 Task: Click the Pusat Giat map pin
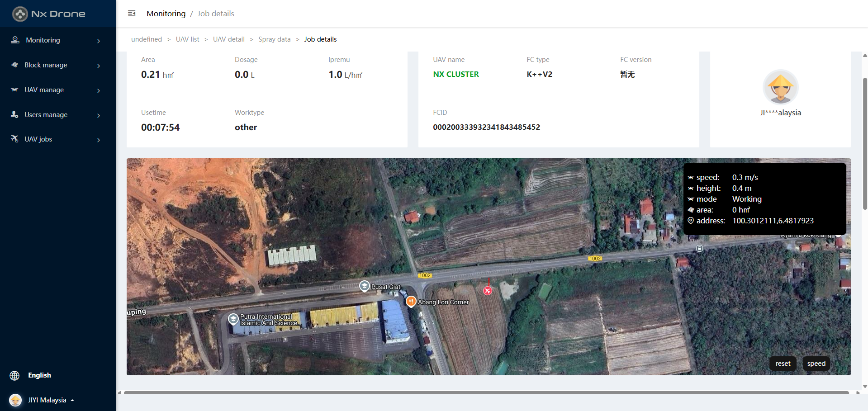coord(365,286)
